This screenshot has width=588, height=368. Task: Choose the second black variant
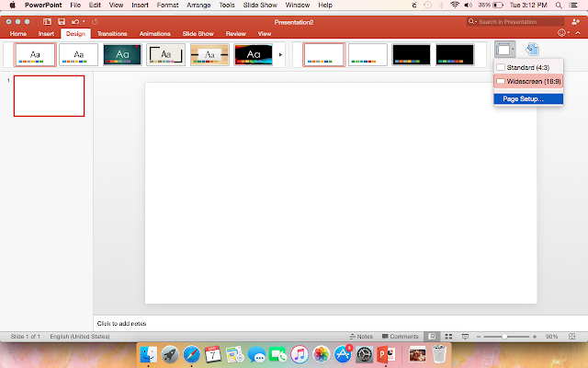click(x=455, y=55)
